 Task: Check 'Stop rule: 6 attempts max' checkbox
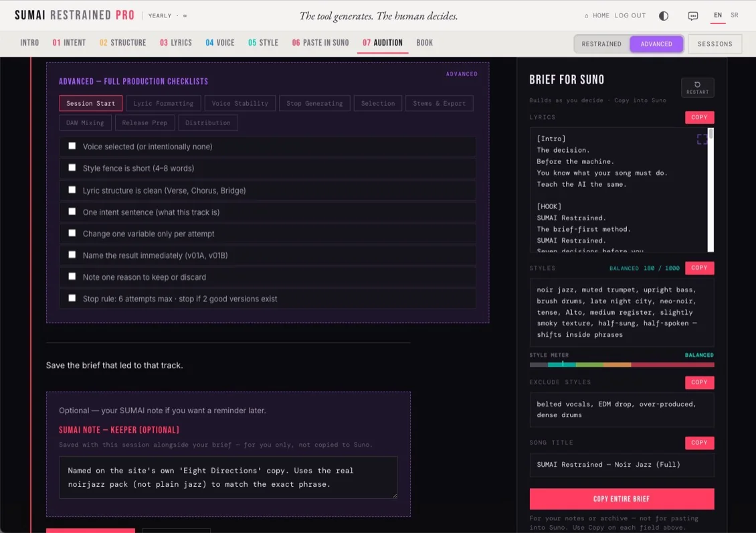[x=72, y=298]
